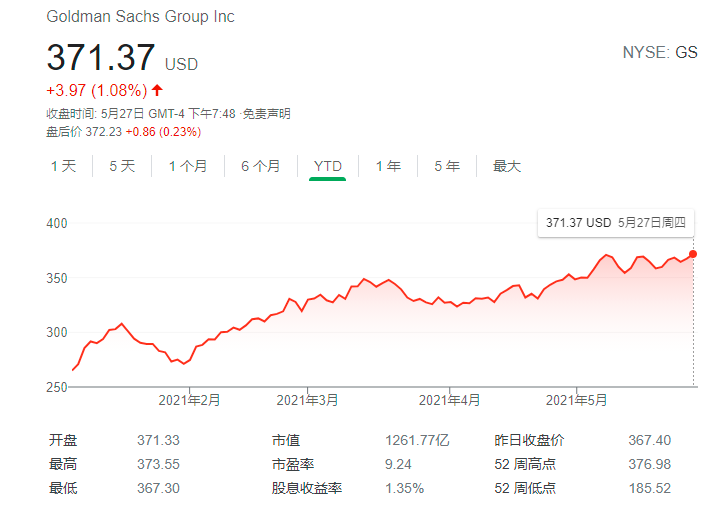The image size is (724, 508).
Task: Click the 371.37 current price
Action: tap(101, 57)
